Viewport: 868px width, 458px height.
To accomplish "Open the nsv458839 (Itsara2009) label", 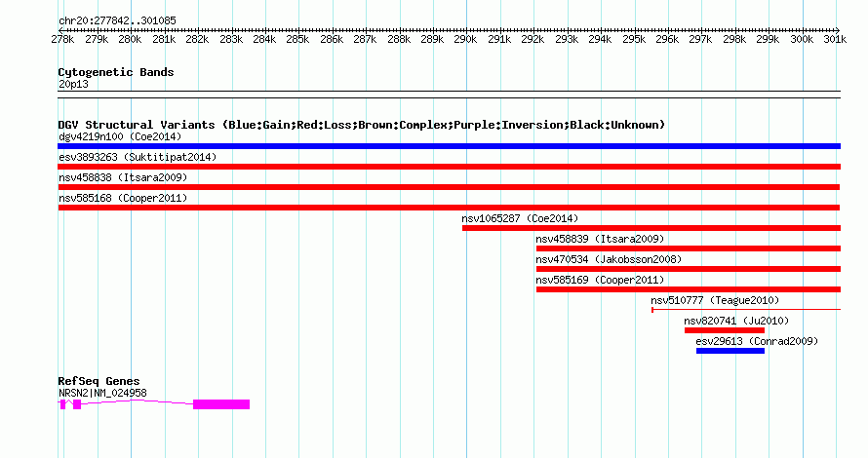I will (x=600, y=239).
